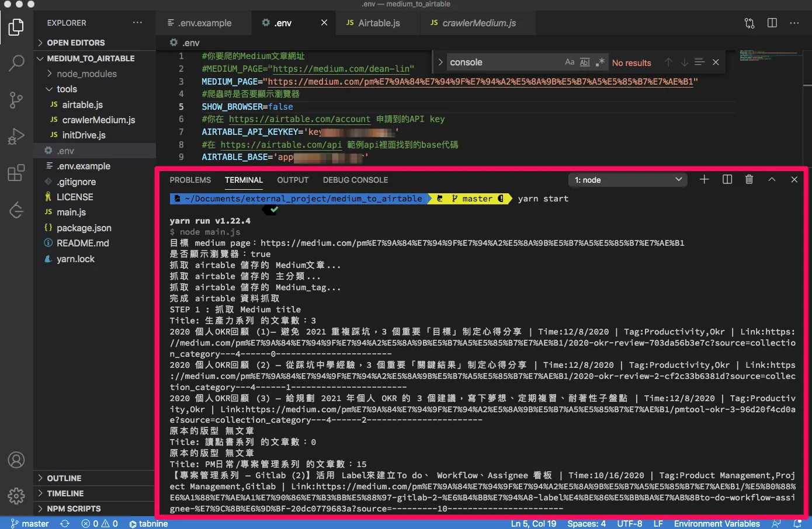Image resolution: width=812 pixels, height=529 pixels.
Task: Expand the OUTLINE section
Action: tap(95, 478)
